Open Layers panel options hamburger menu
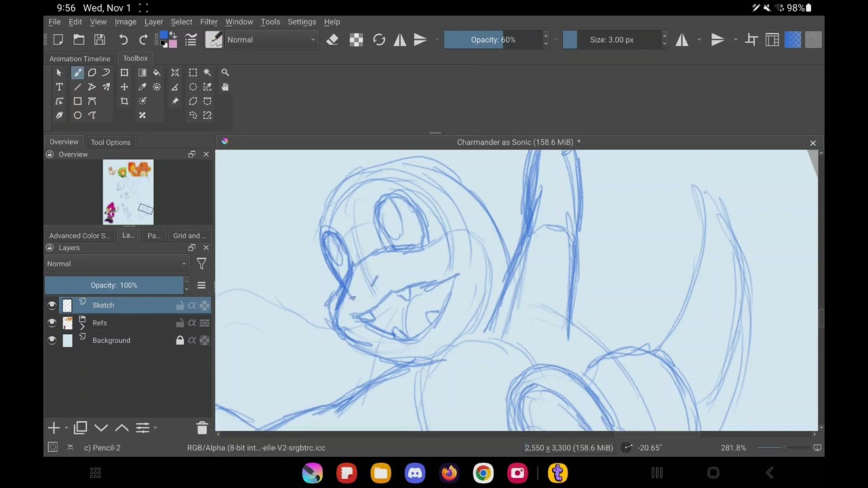Image resolution: width=868 pixels, height=488 pixels. pos(201,285)
